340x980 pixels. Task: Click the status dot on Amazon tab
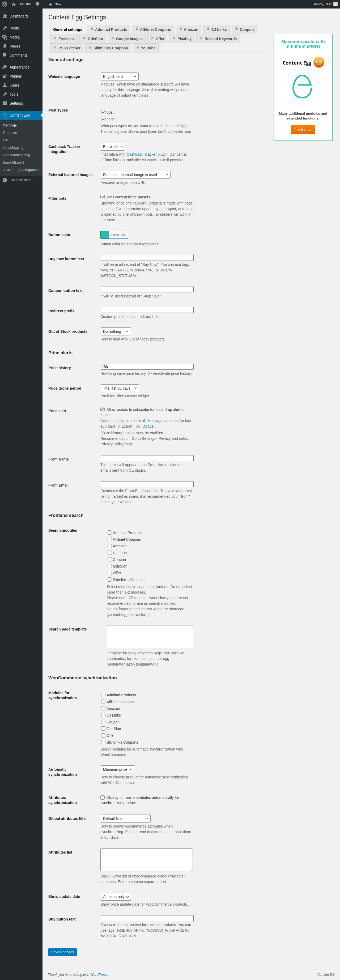181,29
